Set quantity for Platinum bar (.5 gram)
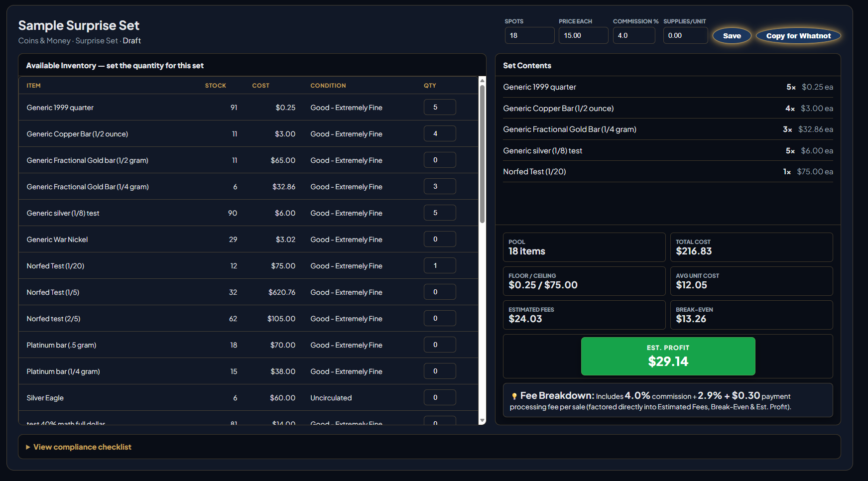Image resolution: width=868 pixels, height=481 pixels. coord(440,345)
